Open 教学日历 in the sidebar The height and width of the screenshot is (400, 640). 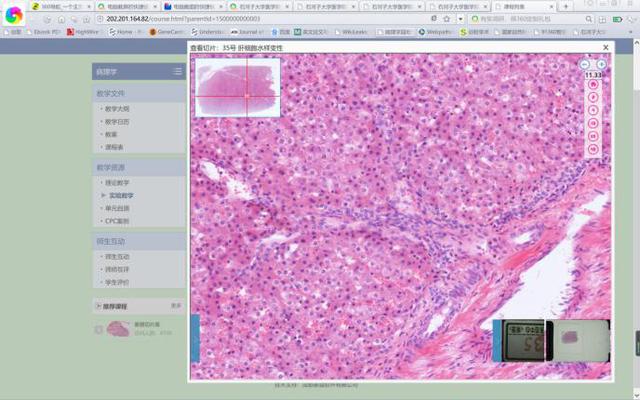click(x=117, y=121)
